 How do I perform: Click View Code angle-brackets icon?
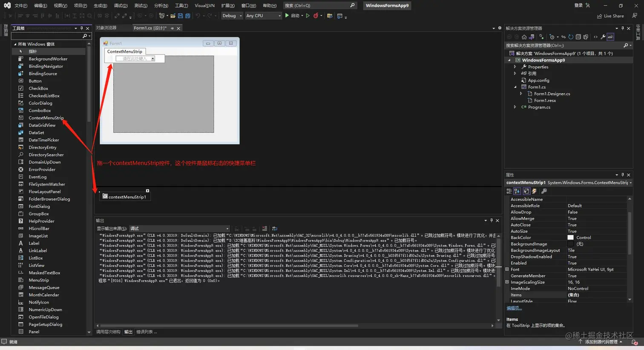coord(595,37)
